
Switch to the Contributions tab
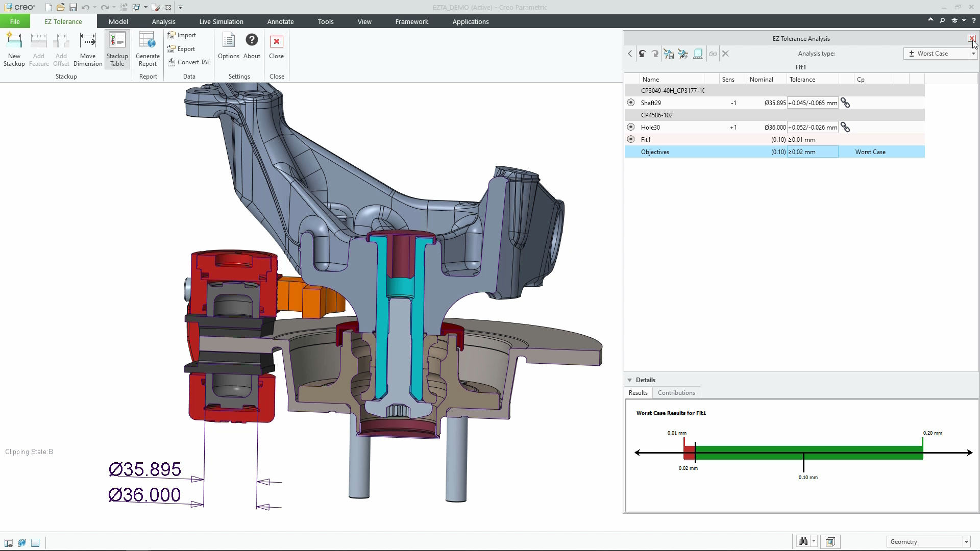click(676, 393)
